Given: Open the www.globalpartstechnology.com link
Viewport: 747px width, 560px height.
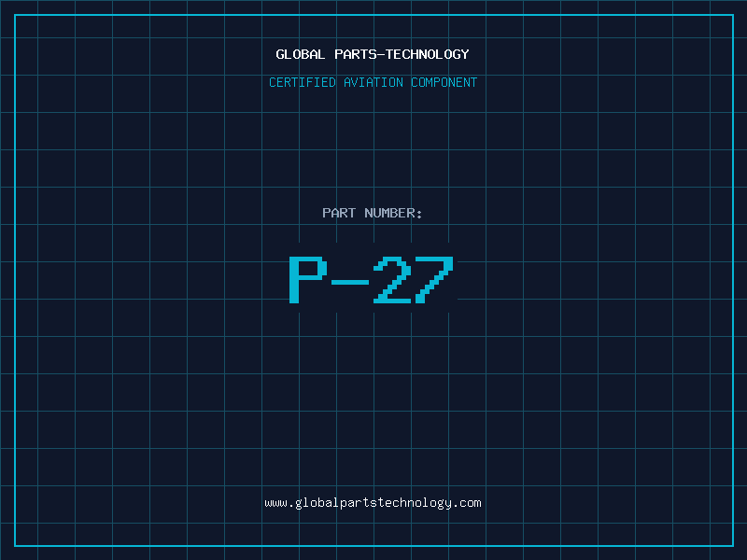Looking at the screenshot, I should [373, 503].
